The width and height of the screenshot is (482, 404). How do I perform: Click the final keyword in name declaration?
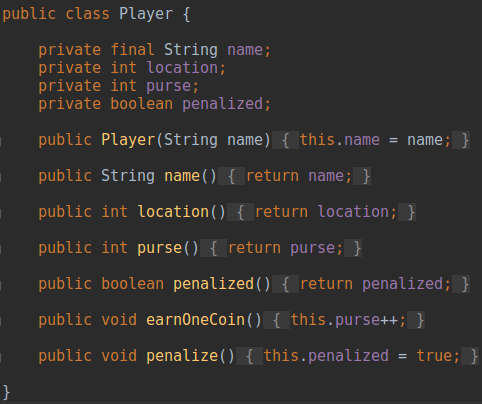[132, 50]
